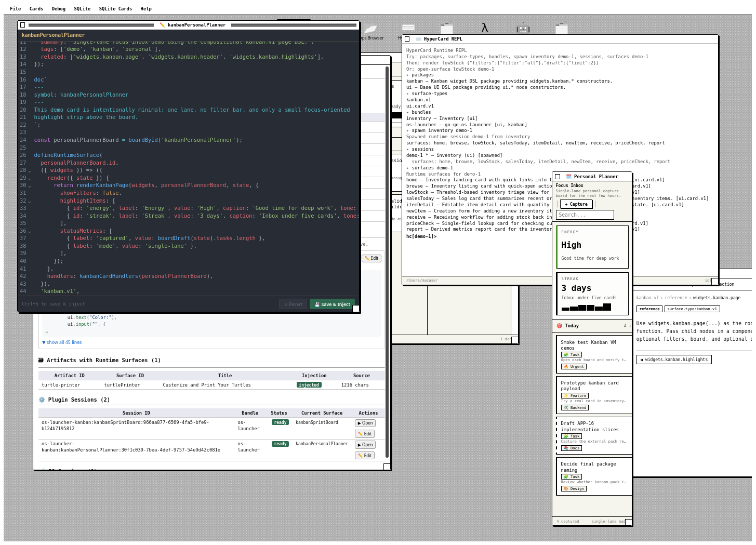Viewport: 756px width, 545px height.
Task: Click the + Capture button
Action: [576, 204]
